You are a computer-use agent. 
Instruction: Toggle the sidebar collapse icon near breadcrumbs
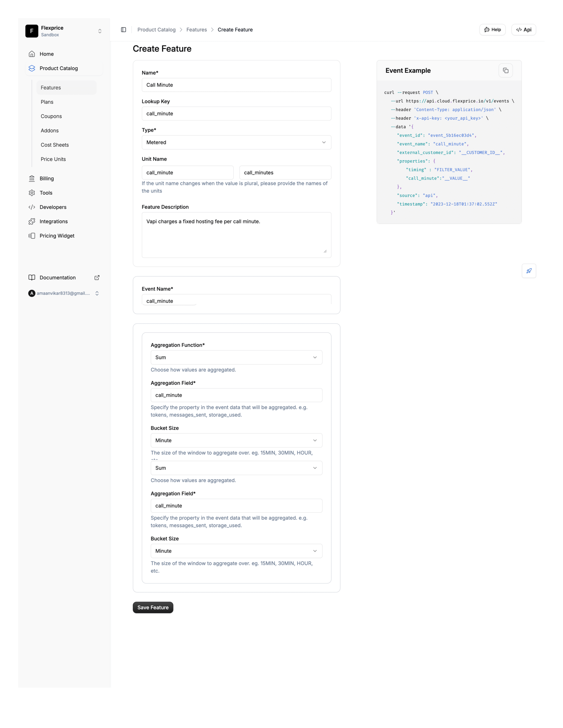[x=124, y=30]
